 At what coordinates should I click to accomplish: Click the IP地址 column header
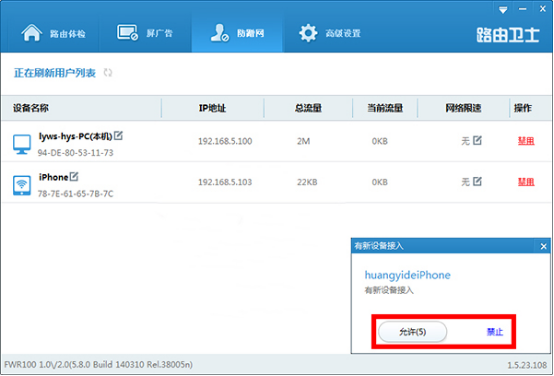click(212, 108)
